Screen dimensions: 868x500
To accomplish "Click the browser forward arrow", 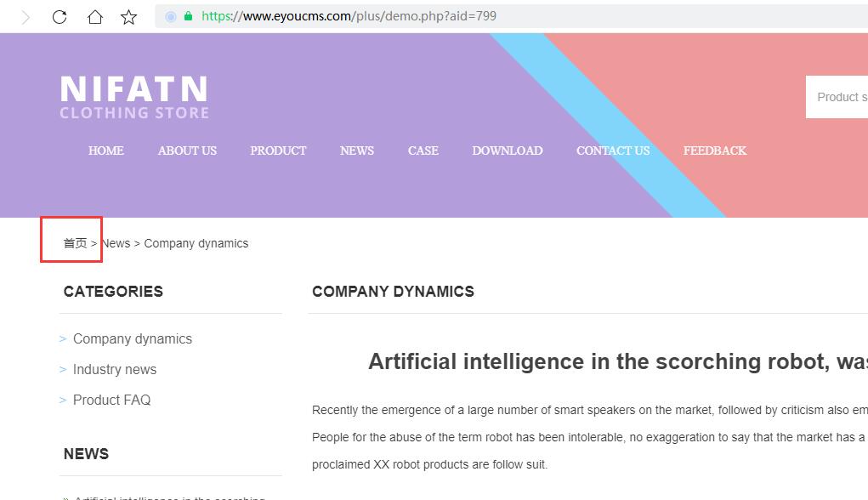I will pos(26,17).
